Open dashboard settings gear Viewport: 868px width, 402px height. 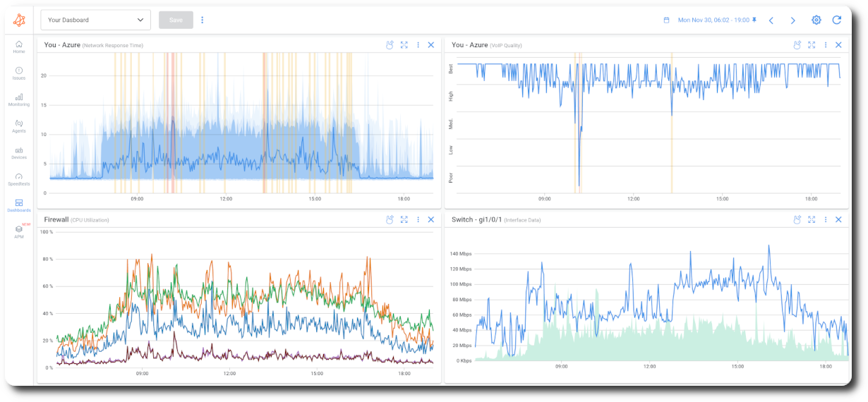click(816, 20)
